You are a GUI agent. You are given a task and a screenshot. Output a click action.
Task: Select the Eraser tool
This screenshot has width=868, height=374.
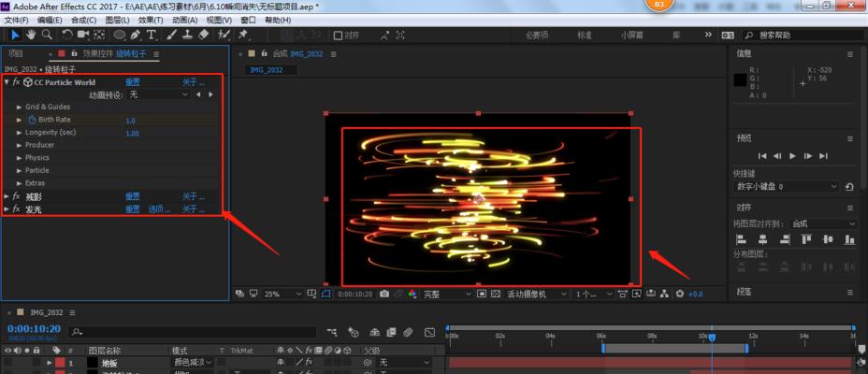pyautogui.click(x=203, y=35)
